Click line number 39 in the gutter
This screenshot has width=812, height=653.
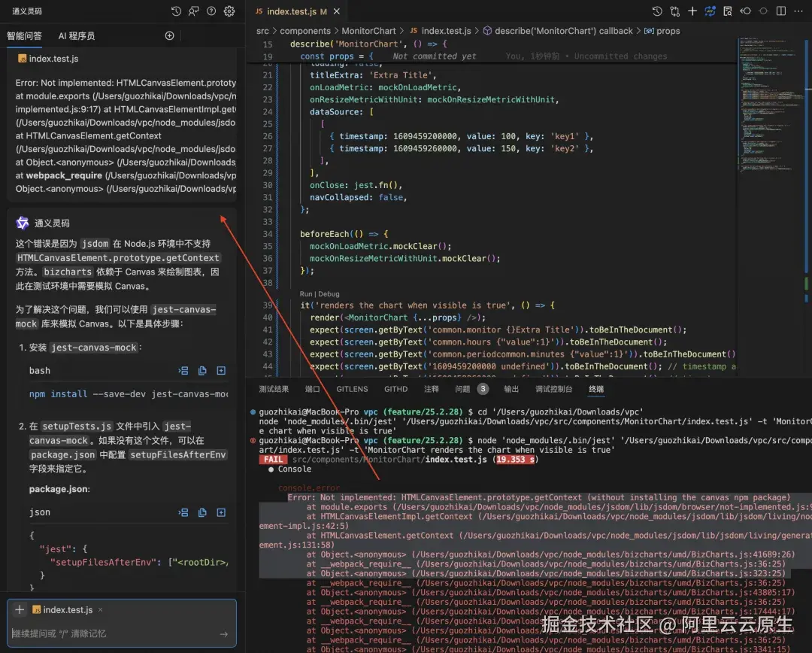click(x=267, y=305)
